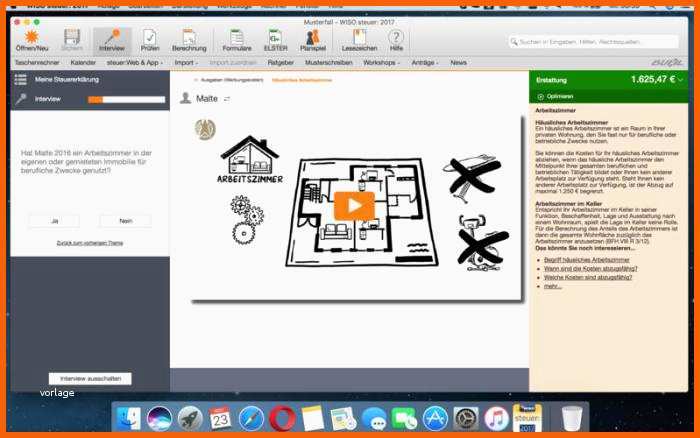Open Safari from the dock
This screenshot has width=700, height=438.
click(x=251, y=417)
